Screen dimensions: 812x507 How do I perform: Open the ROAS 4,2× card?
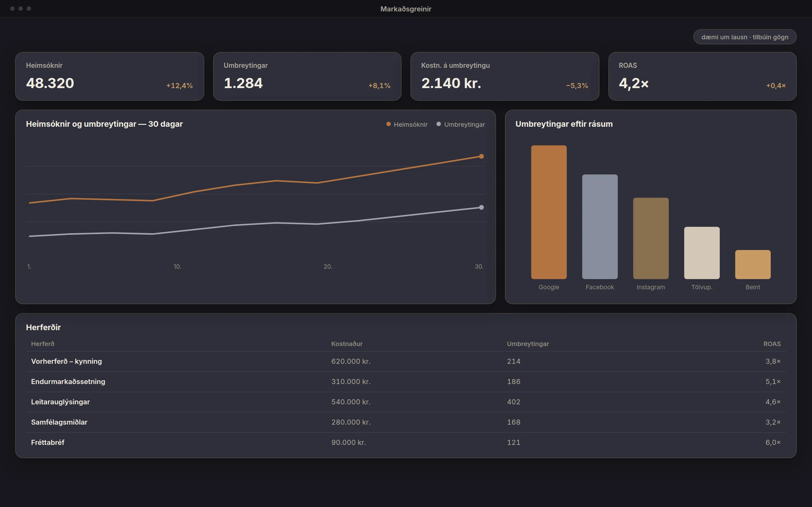(702, 76)
